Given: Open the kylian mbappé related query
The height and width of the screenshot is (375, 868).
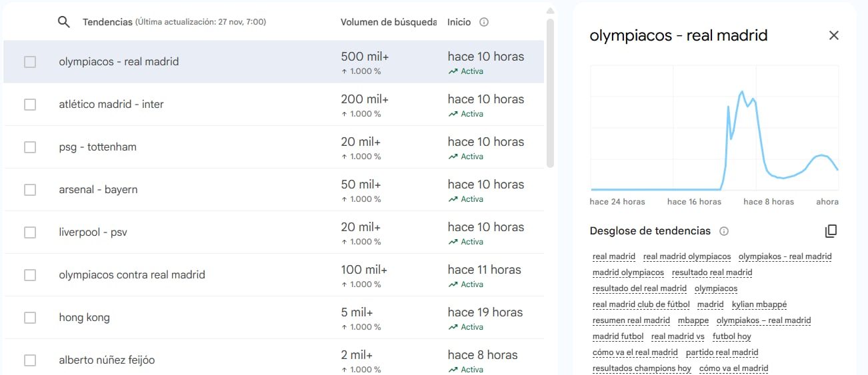Looking at the screenshot, I should click(x=759, y=304).
